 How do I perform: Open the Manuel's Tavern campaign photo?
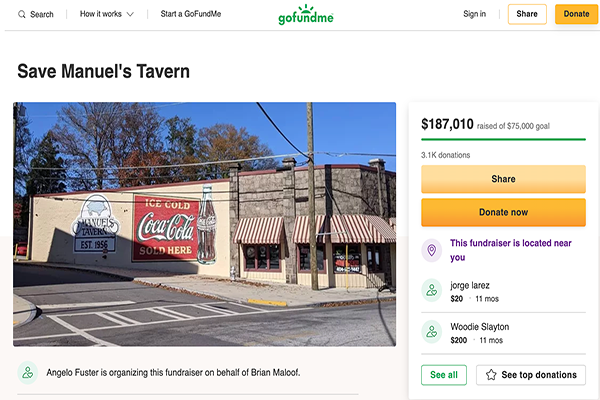pyautogui.click(x=205, y=224)
